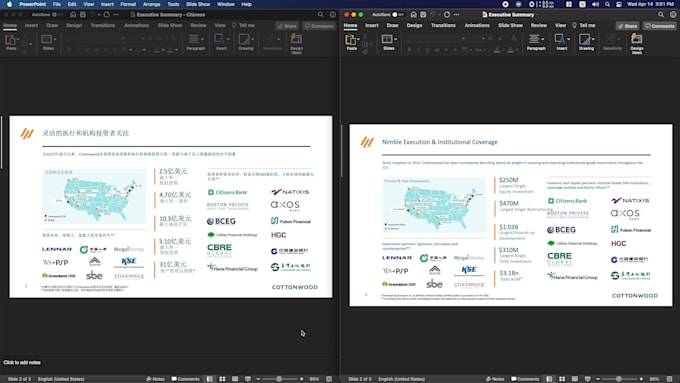Click Insert shapes icon in Chinese window ribbon
The image size is (680, 383).
pyautogui.click(x=219, y=39)
